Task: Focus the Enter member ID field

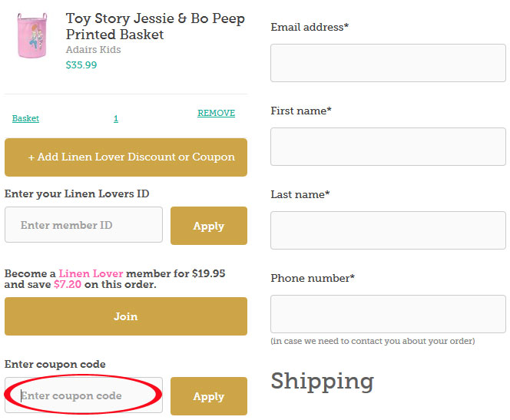Action: point(84,225)
